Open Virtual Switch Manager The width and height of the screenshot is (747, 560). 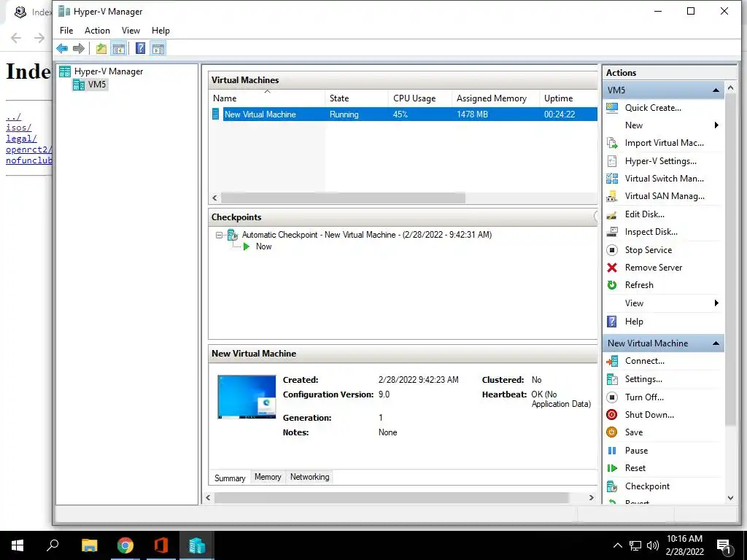pos(664,179)
